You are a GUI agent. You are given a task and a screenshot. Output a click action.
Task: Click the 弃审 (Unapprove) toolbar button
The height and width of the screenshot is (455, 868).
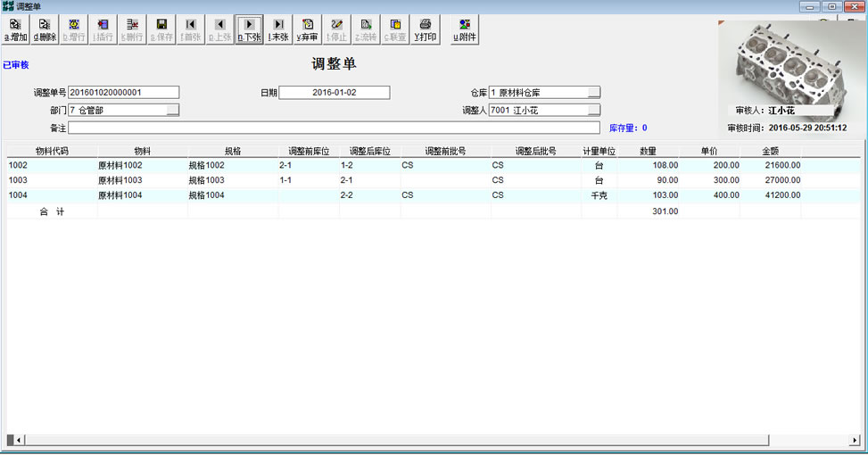pos(307,30)
